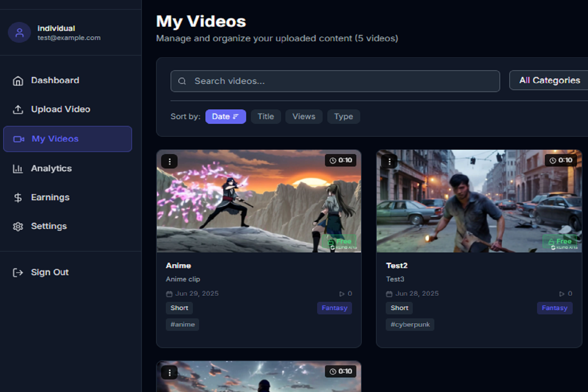Click the calendar icon beside Jun 28, 2025

tap(389, 294)
